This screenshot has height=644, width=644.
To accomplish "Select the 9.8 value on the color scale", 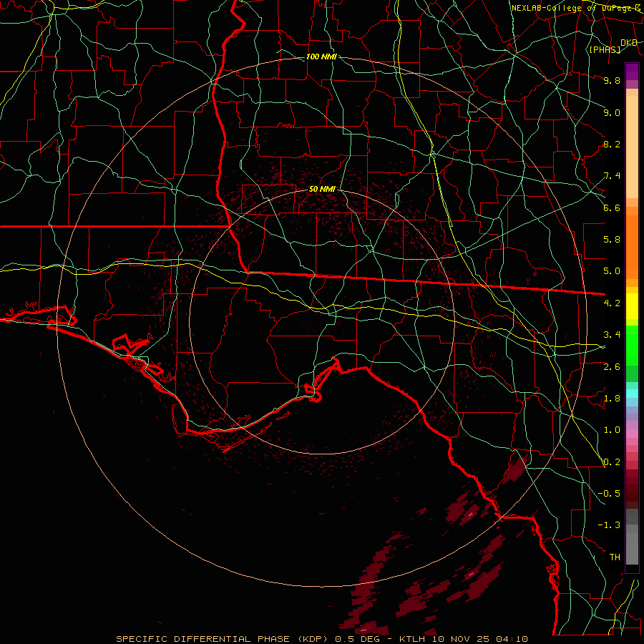I will coord(612,80).
